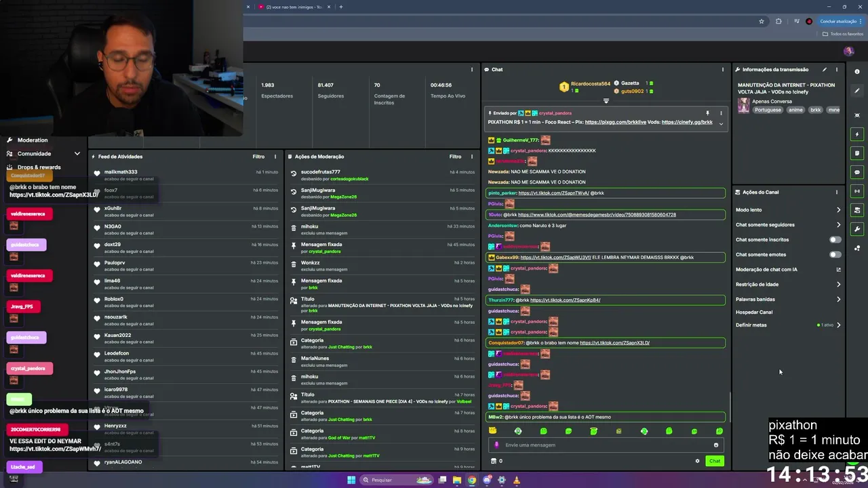
Task: Open Ações de Moderação options menu
Action: 472,157
